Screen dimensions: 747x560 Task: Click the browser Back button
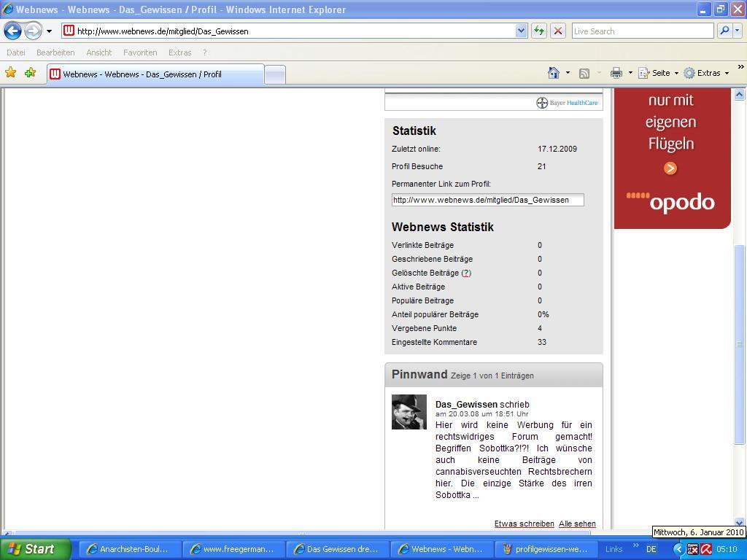point(12,31)
